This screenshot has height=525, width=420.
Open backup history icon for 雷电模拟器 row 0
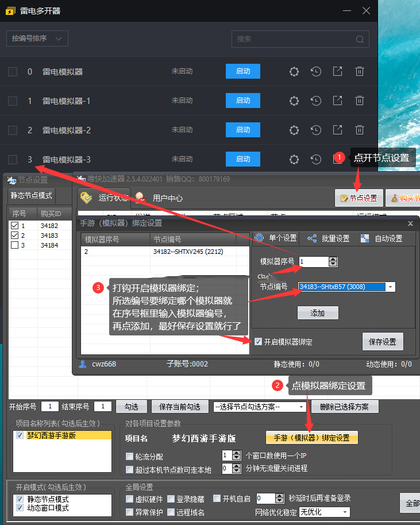click(316, 71)
